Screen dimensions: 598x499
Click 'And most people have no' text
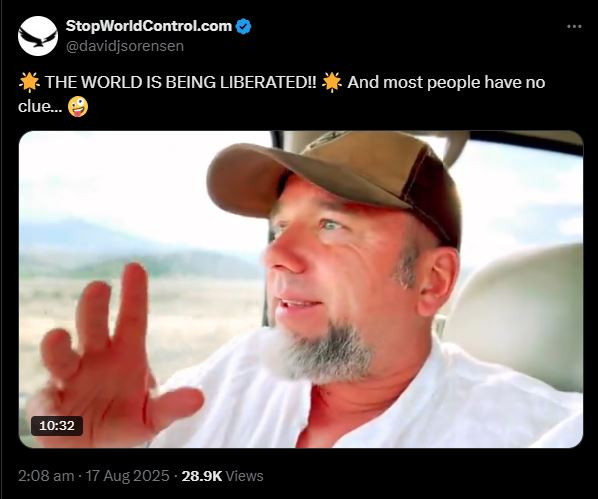click(x=446, y=82)
